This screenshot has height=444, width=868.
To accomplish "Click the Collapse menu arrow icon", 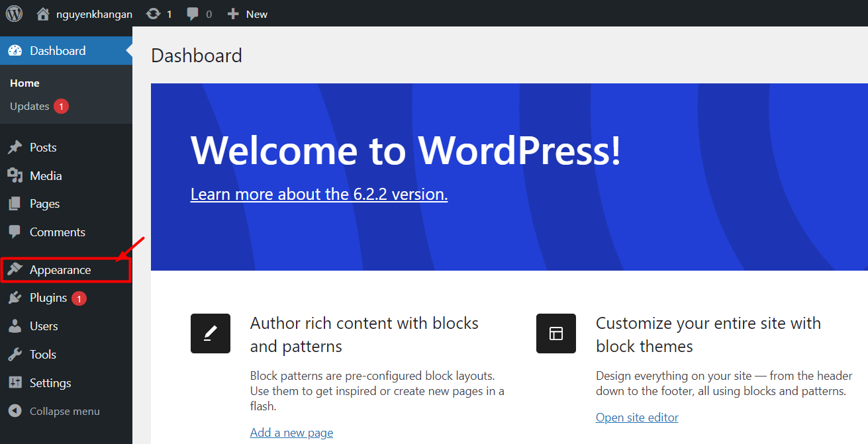I will pos(15,411).
